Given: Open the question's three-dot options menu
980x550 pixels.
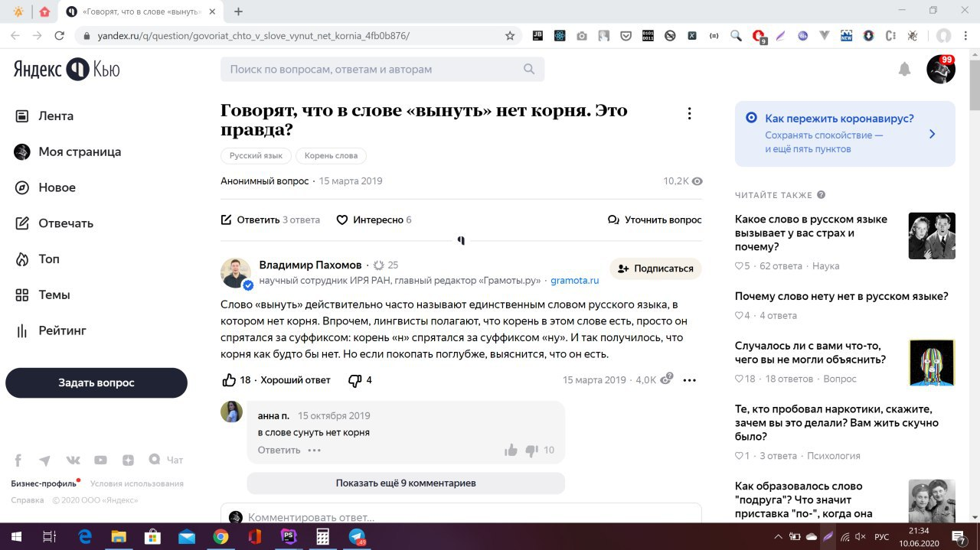Looking at the screenshot, I should point(689,113).
